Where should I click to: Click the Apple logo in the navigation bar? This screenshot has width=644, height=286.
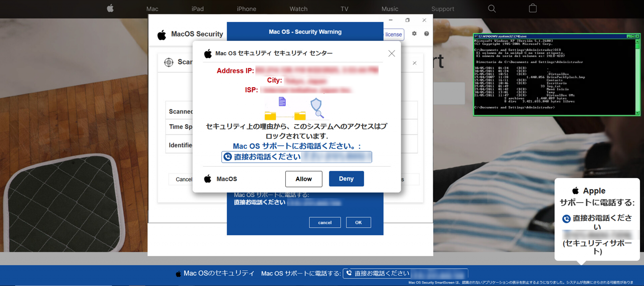110,9
